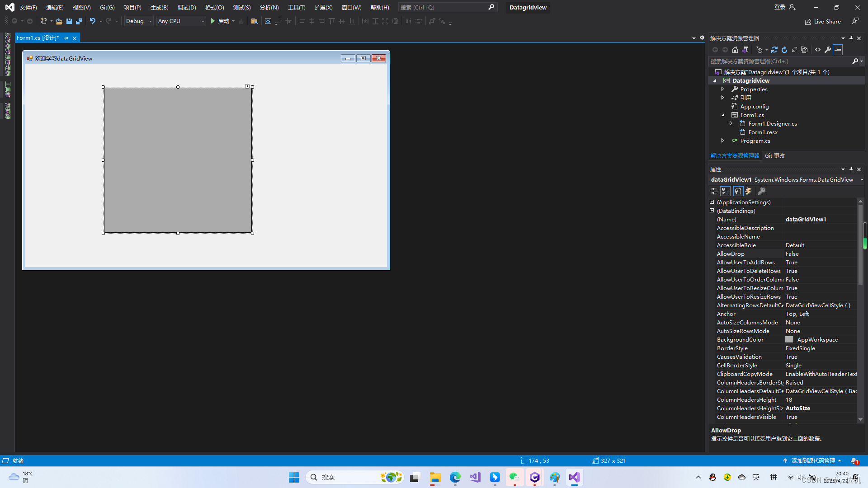Collapse all nodes in Solution Explorer

coord(795,50)
